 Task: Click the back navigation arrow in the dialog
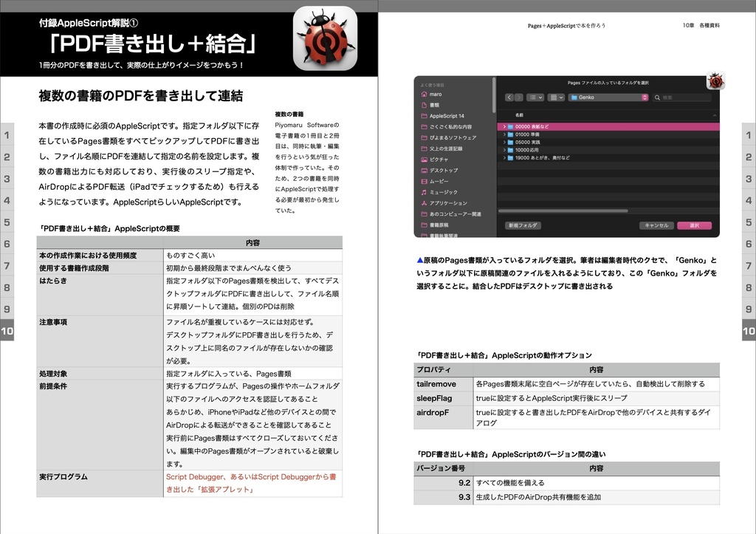(509, 97)
